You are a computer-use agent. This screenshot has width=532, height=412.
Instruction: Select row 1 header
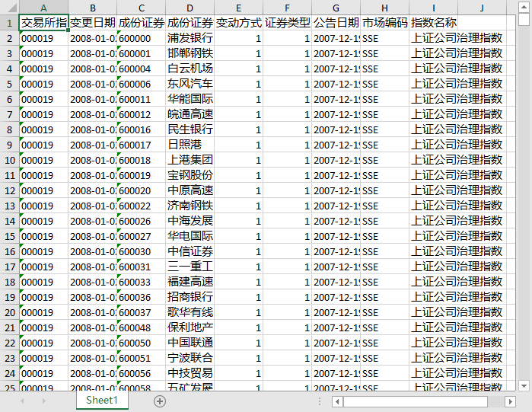[x=9, y=23]
